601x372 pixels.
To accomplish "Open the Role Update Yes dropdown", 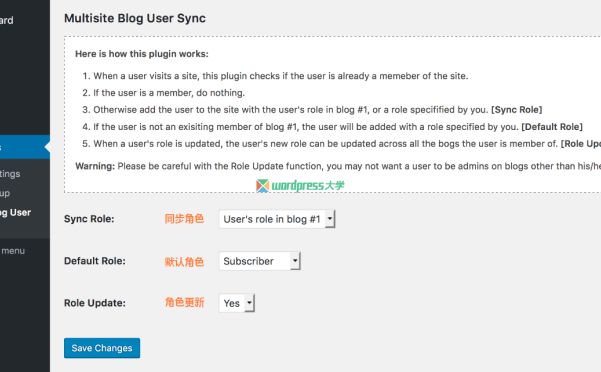I will pyautogui.click(x=236, y=303).
